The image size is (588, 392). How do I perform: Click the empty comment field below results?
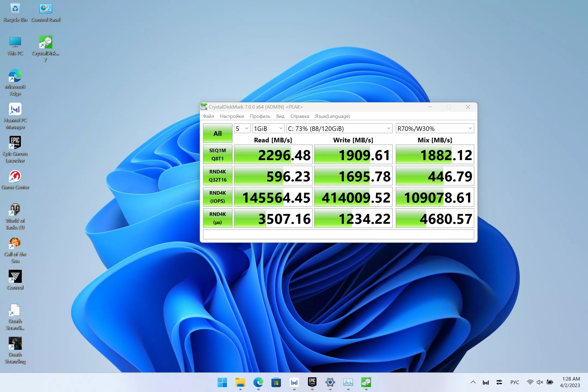click(338, 235)
